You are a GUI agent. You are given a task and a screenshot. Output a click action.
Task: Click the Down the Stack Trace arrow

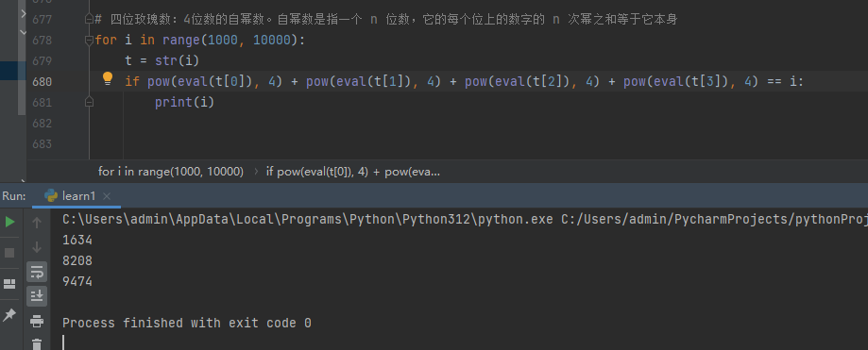pos(37,247)
